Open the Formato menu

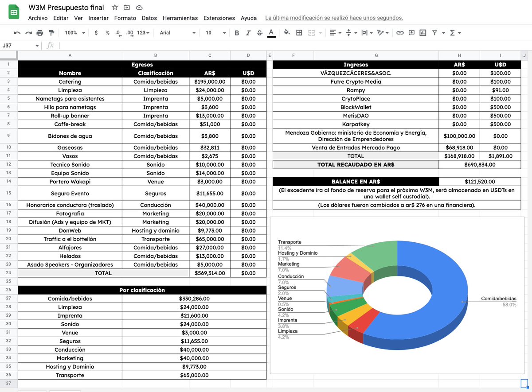click(x=125, y=18)
